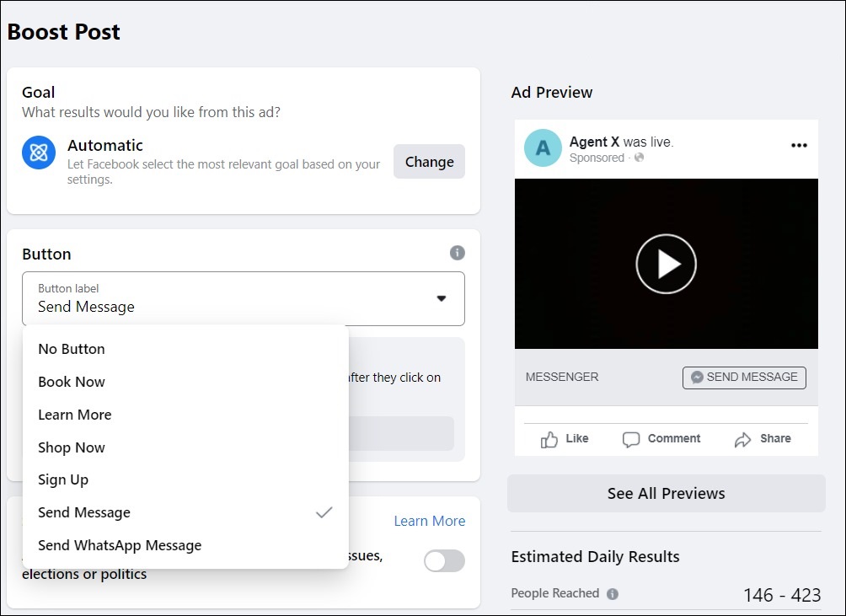Screen dimensions: 846x616
Task: Choose Book Now button label
Action: point(72,382)
